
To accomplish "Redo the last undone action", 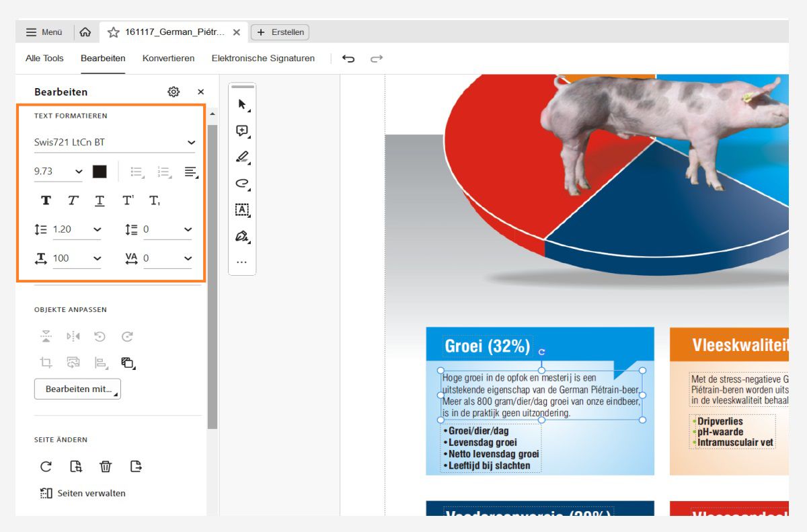I will click(x=377, y=59).
